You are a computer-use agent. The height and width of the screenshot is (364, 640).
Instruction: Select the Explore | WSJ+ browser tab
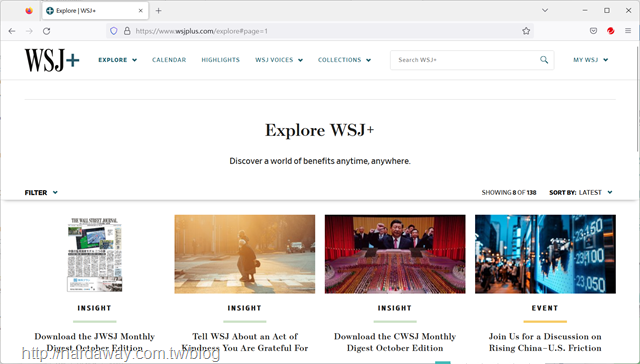[x=95, y=11]
